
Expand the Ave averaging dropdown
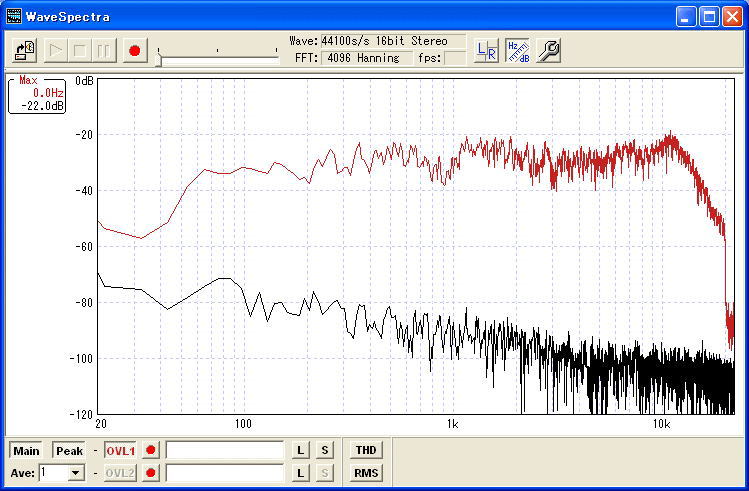click(x=75, y=473)
